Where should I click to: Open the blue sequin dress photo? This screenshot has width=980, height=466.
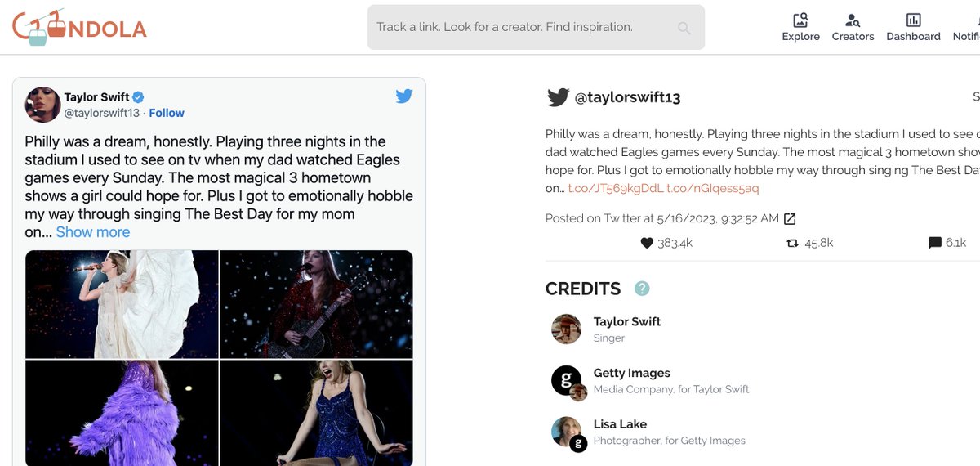pos(316,413)
